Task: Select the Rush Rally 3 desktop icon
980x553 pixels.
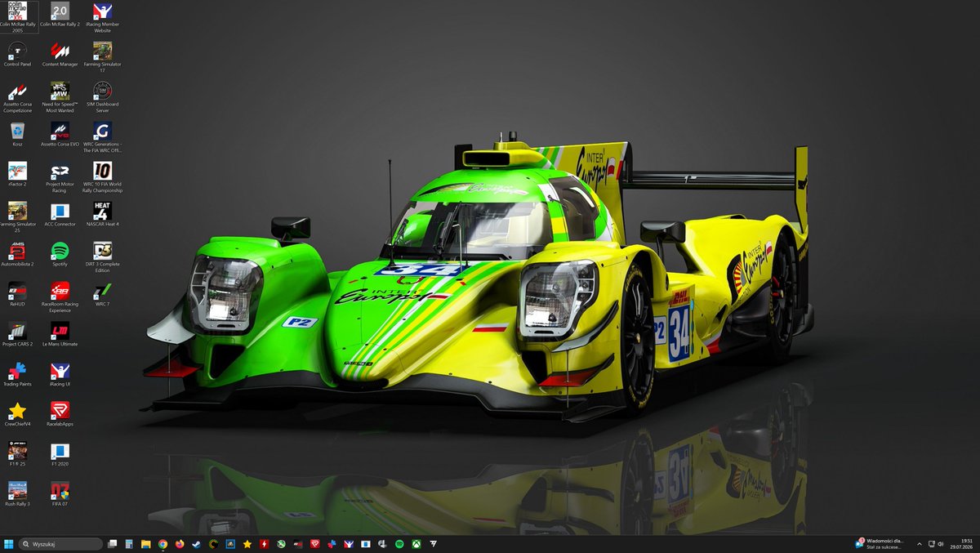Action: click(17, 495)
